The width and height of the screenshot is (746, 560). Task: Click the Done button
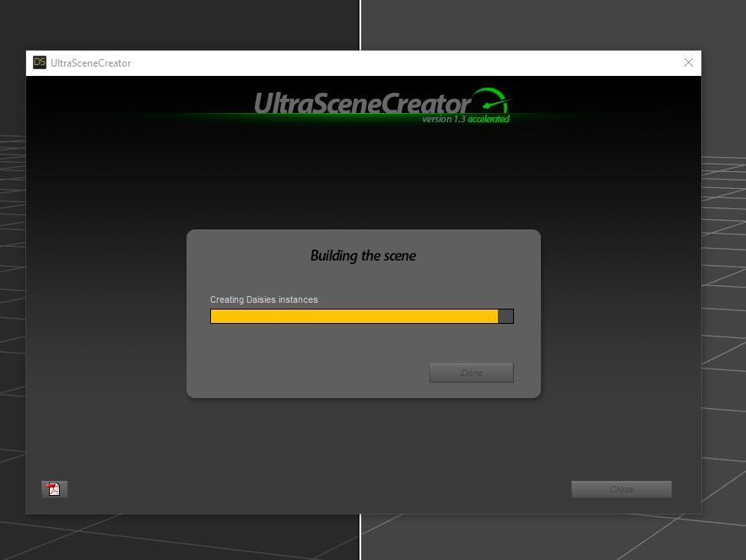tap(472, 373)
